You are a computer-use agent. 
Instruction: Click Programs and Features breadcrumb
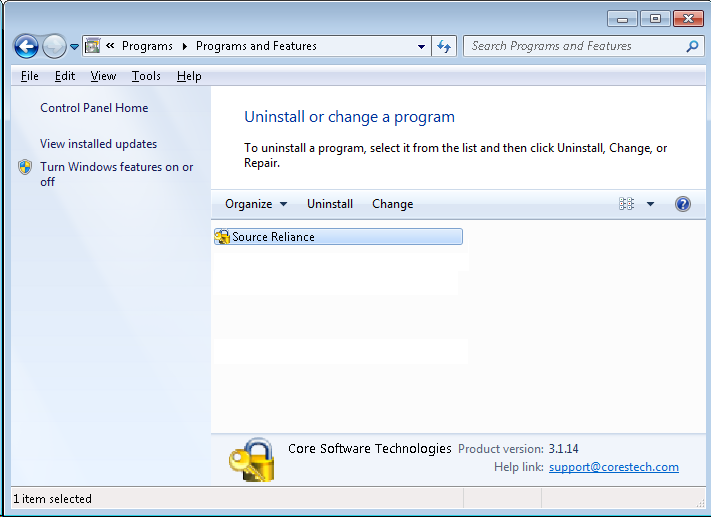coord(256,46)
